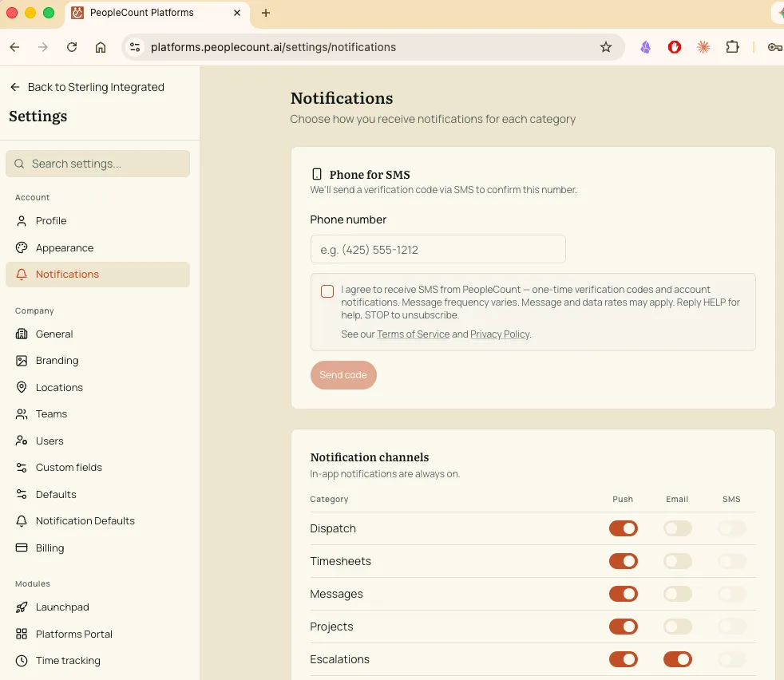Click the Search settings field
The width and height of the screenshot is (784, 680).
pyautogui.click(x=97, y=164)
